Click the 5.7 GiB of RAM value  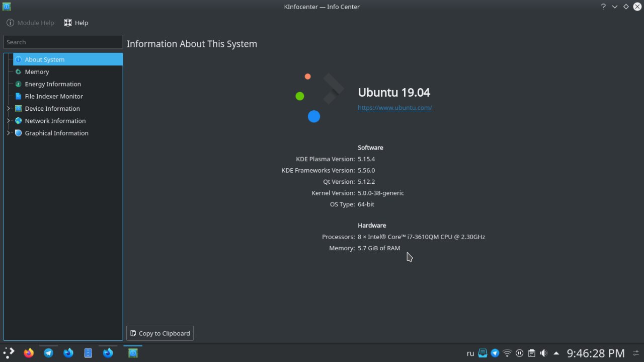point(379,248)
